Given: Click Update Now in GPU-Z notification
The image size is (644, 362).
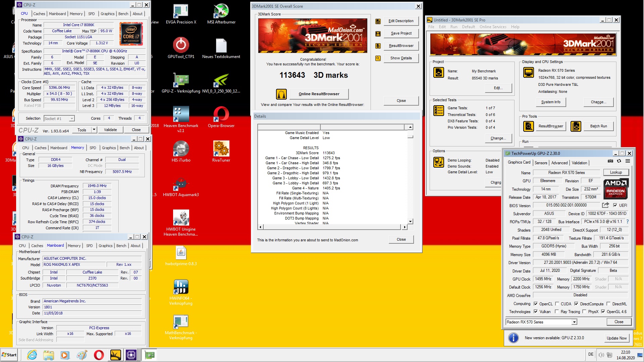Looking at the screenshot, I should [x=616, y=338].
